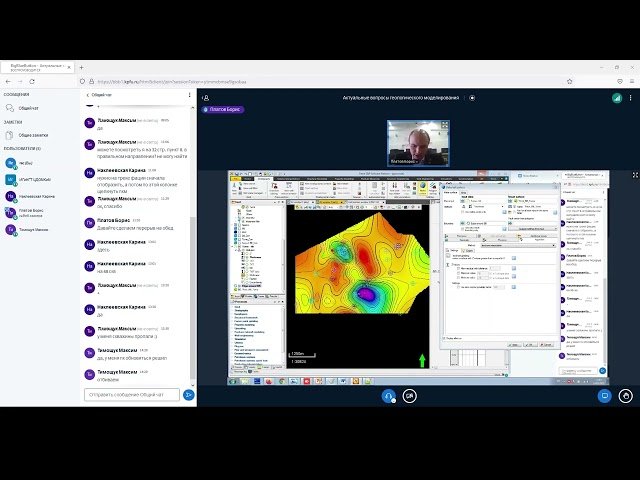Image resolution: width=640 pixels, height=480 pixels.
Task: Toggle the webcam sharing button
Action: 410,395
